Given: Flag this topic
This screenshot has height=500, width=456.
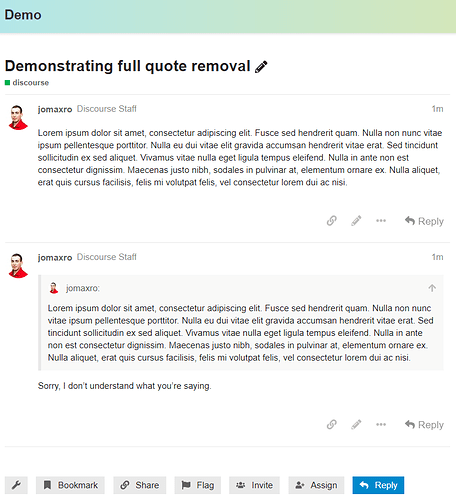Looking at the screenshot, I should click(x=198, y=485).
